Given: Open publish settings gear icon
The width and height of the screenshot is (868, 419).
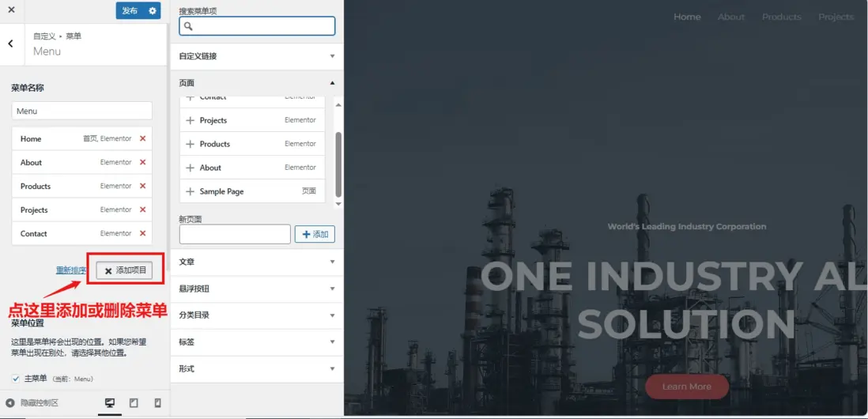Looking at the screenshot, I should tap(153, 10).
